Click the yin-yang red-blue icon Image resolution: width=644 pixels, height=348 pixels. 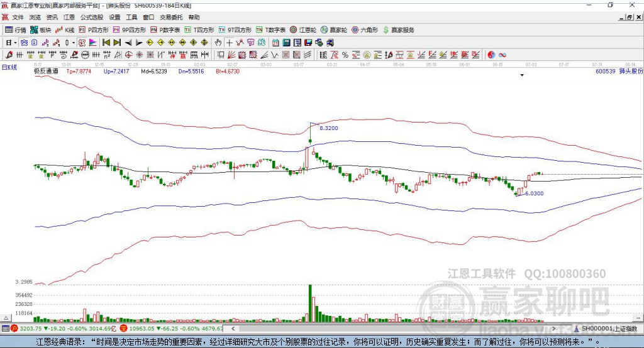(491, 55)
